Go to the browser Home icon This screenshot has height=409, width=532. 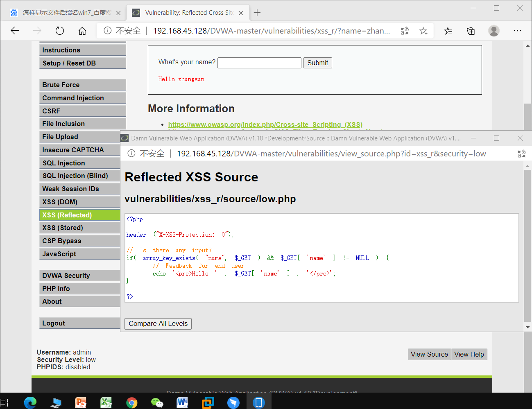click(82, 31)
